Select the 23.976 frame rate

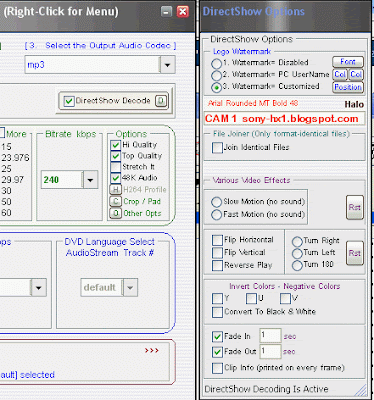15,158
